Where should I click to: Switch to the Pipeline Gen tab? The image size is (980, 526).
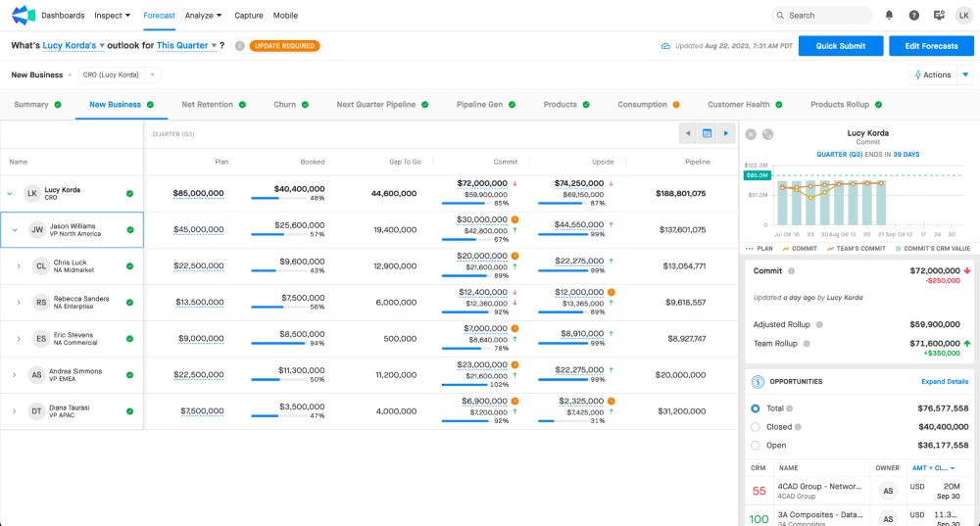[x=479, y=105]
